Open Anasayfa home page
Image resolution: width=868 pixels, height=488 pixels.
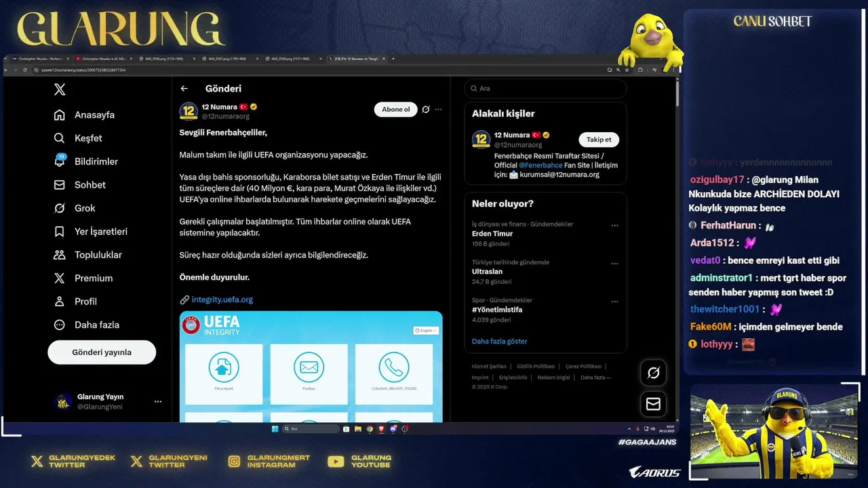[x=85, y=115]
